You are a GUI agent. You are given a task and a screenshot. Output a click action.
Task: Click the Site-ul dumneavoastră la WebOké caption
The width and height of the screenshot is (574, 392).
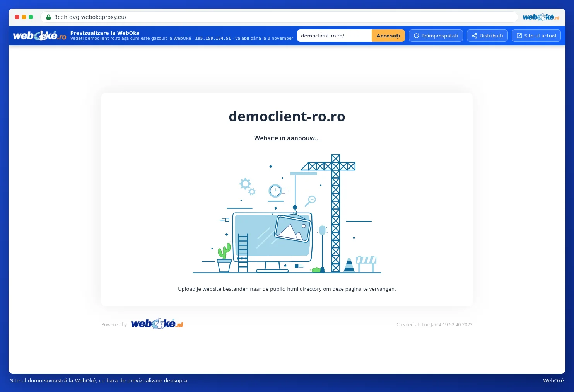coord(99,380)
